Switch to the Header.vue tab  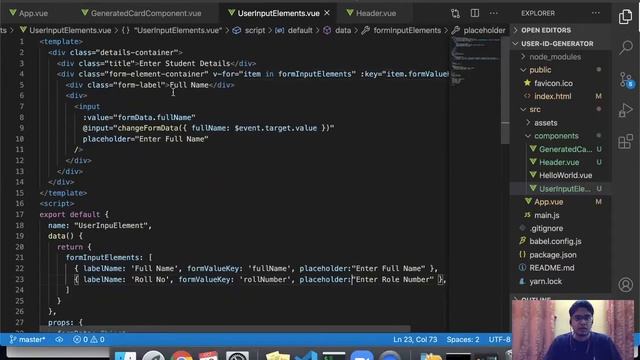(x=371, y=13)
